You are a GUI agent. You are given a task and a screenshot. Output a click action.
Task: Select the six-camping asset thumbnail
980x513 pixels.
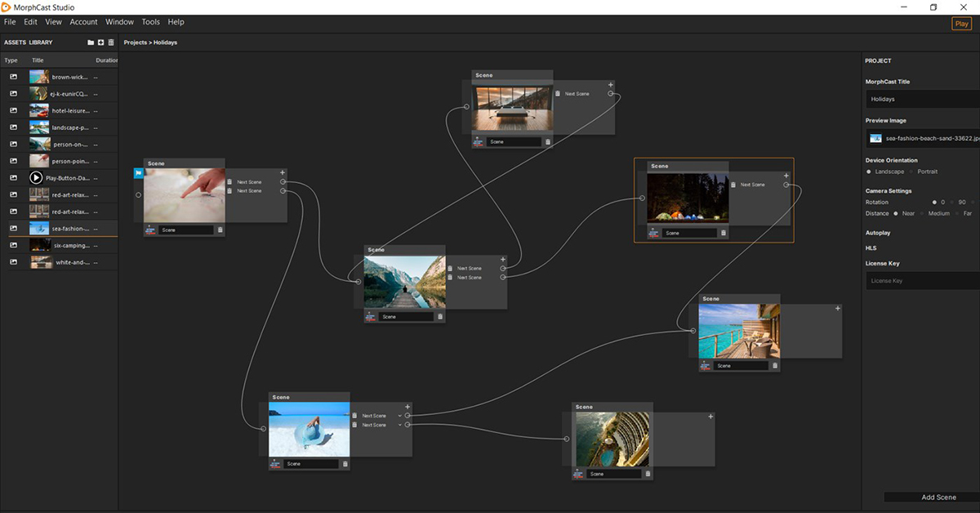(x=39, y=245)
